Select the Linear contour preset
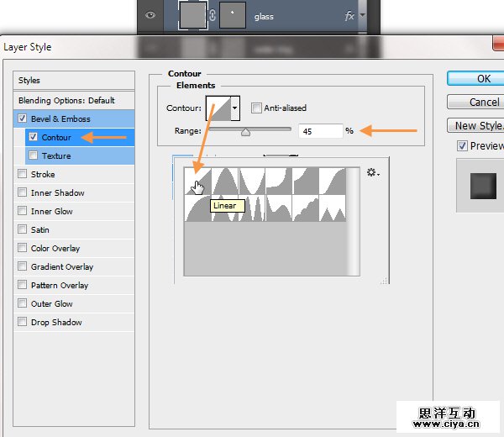The width and height of the screenshot is (504, 437). (197, 181)
